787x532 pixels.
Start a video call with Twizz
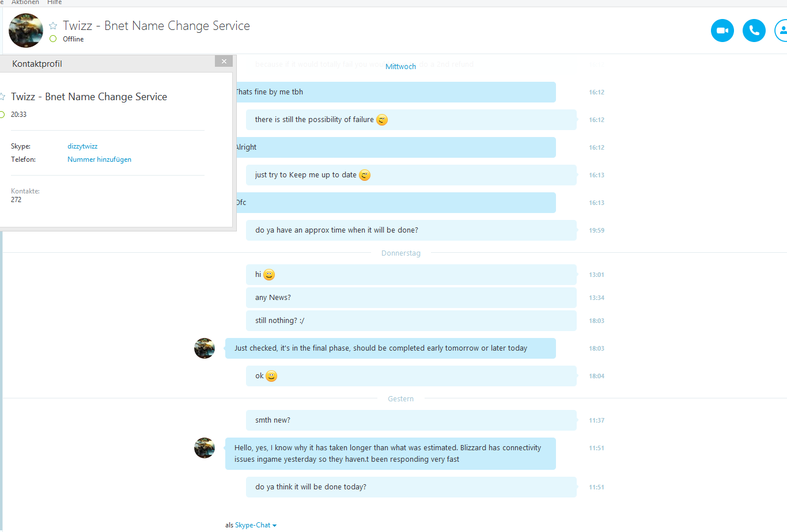coord(722,31)
